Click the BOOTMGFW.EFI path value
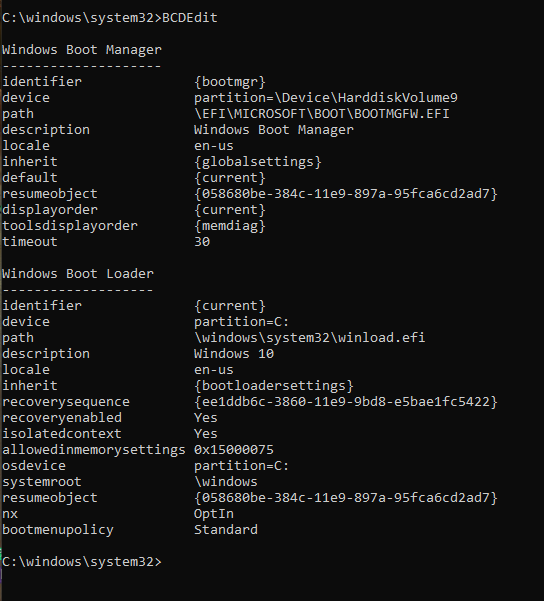Image resolution: width=544 pixels, height=601 pixels. (x=322, y=114)
